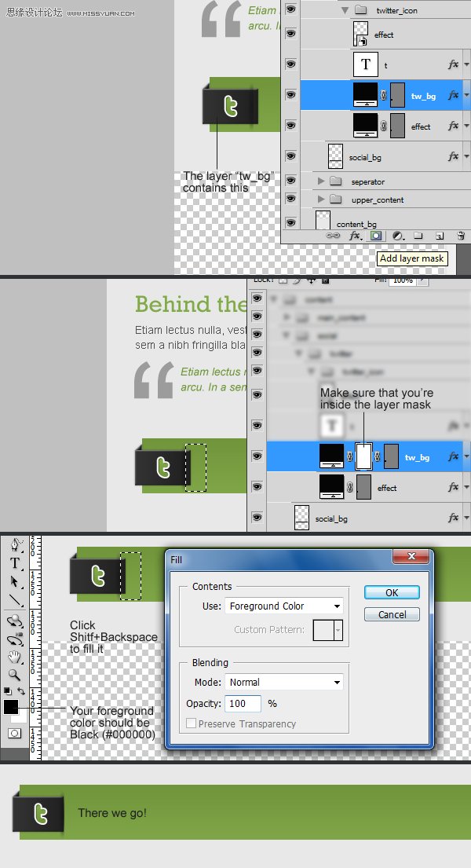The width and height of the screenshot is (471, 868).
Task: Click gray vector mask on tw_bg row lacking layer mask
Action: [x=397, y=95]
